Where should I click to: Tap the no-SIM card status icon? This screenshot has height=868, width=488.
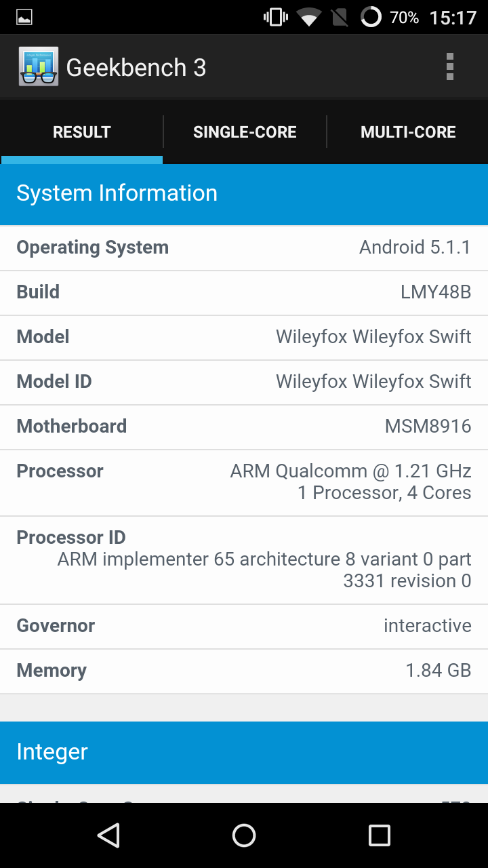[x=340, y=18]
